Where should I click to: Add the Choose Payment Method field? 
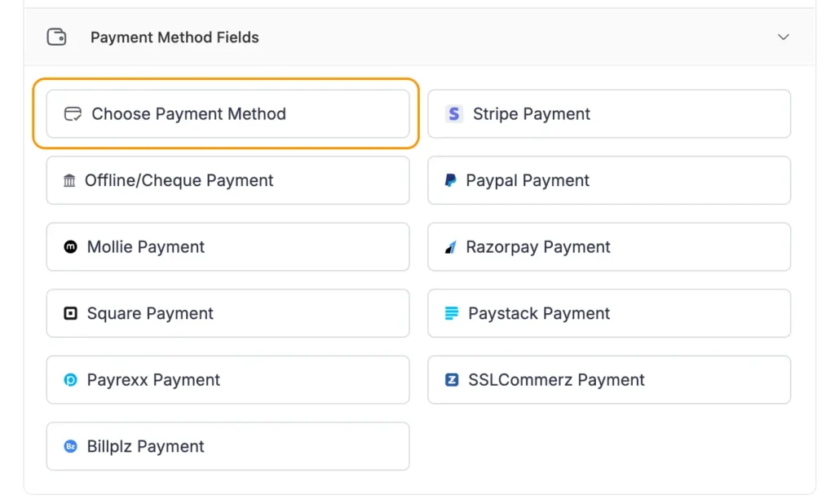[x=228, y=113]
